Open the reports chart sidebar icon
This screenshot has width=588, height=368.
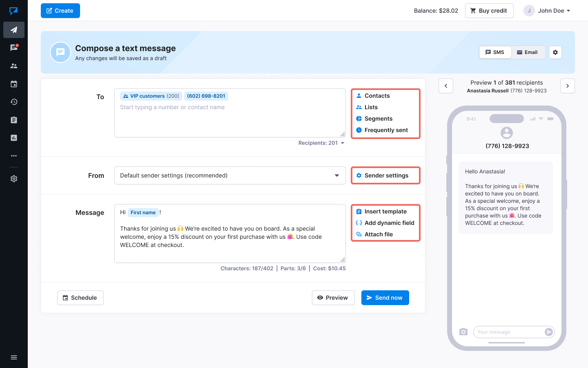14,138
